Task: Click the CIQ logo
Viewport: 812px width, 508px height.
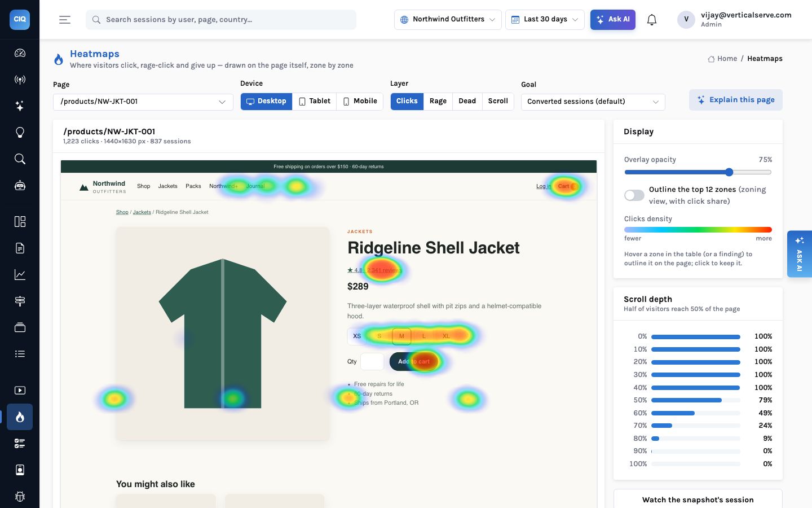Action: [20, 19]
